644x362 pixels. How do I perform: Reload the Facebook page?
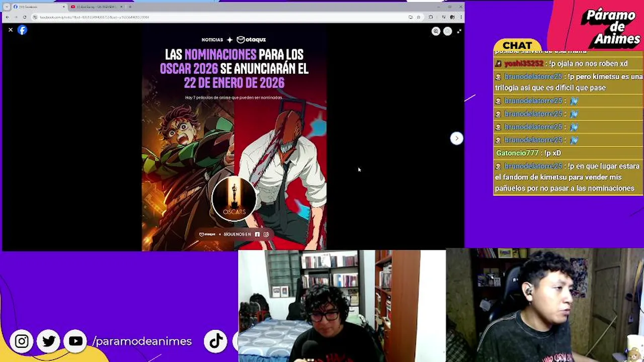tap(24, 17)
